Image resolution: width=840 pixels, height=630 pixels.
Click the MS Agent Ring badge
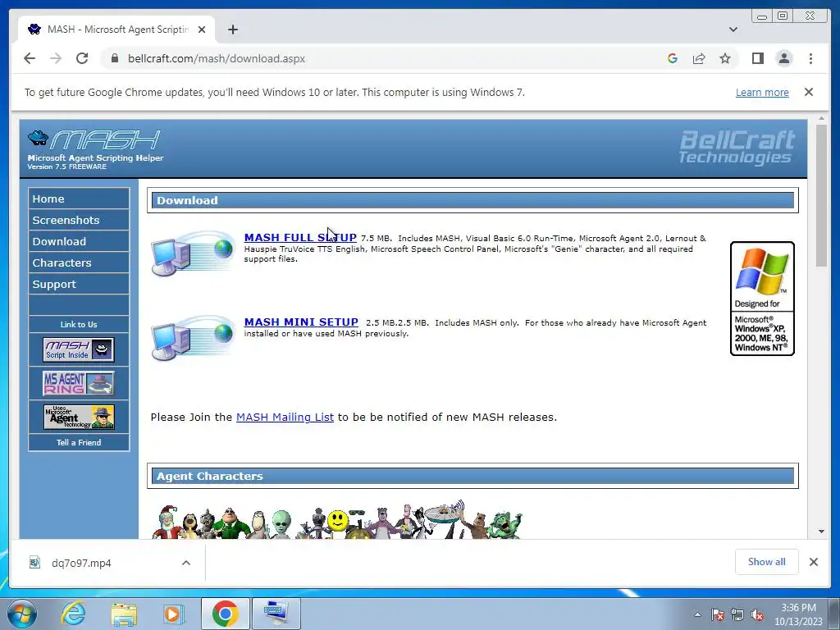click(x=79, y=383)
